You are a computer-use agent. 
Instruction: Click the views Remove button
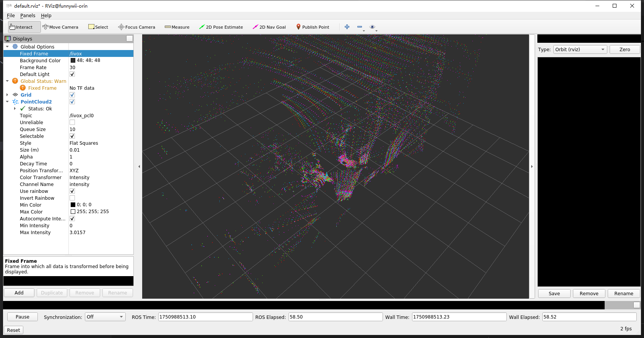(589, 293)
